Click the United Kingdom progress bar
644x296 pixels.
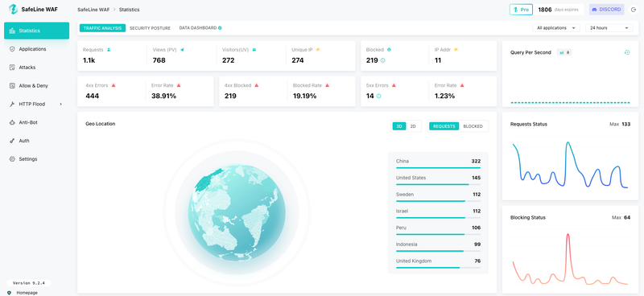pyautogui.click(x=438, y=268)
